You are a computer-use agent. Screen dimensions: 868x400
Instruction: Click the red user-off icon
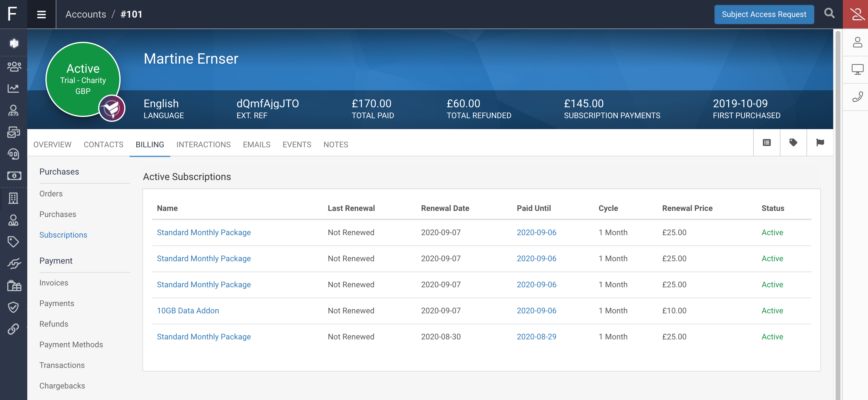[x=856, y=14]
